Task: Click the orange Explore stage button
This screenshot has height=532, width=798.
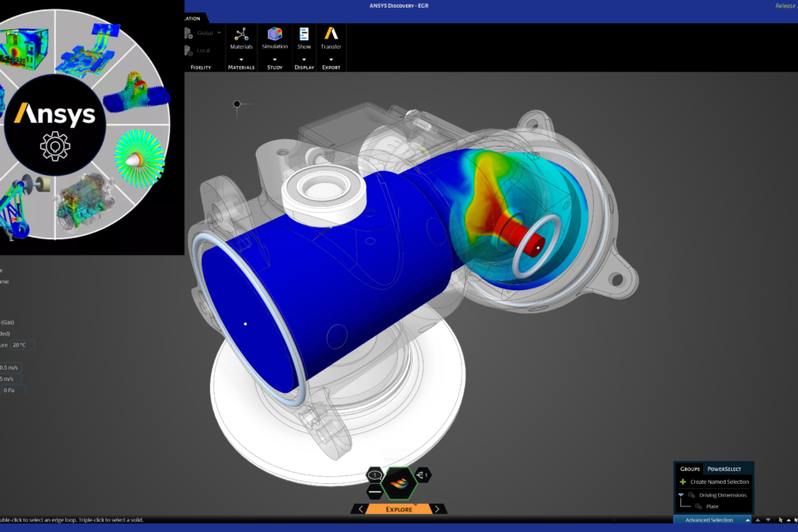Action: point(399,509)
